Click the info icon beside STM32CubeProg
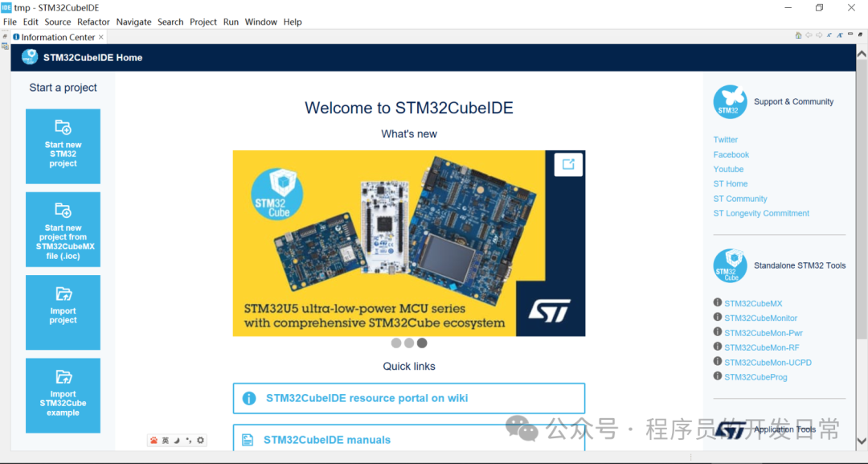This screenshot has height=464, width=868. click(718, 376)
